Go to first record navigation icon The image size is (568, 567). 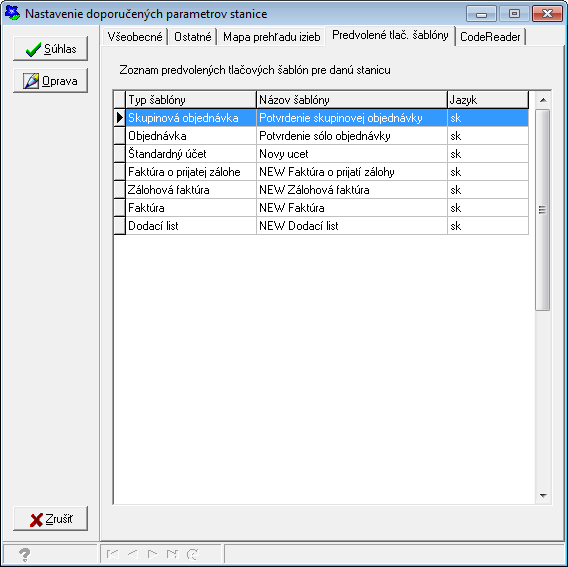pos(113,554)
